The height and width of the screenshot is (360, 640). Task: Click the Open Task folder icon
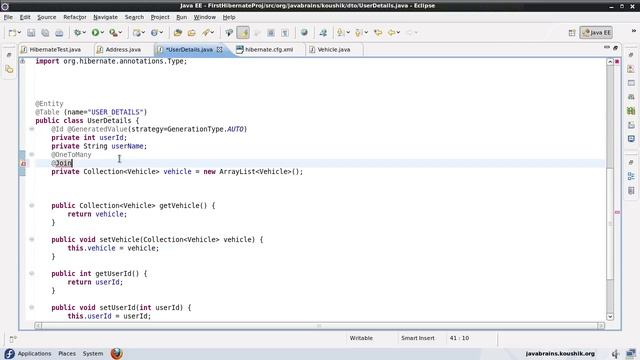coord(191,33)
